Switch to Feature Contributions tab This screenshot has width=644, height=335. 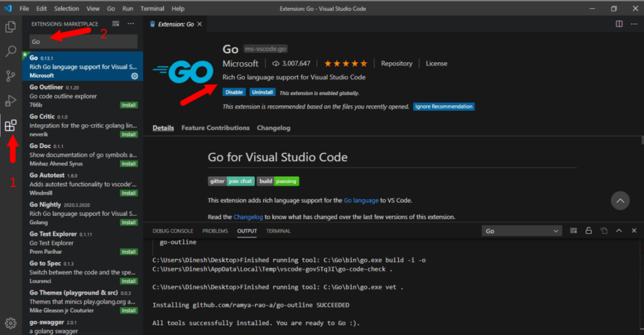[x=215, y=128]
